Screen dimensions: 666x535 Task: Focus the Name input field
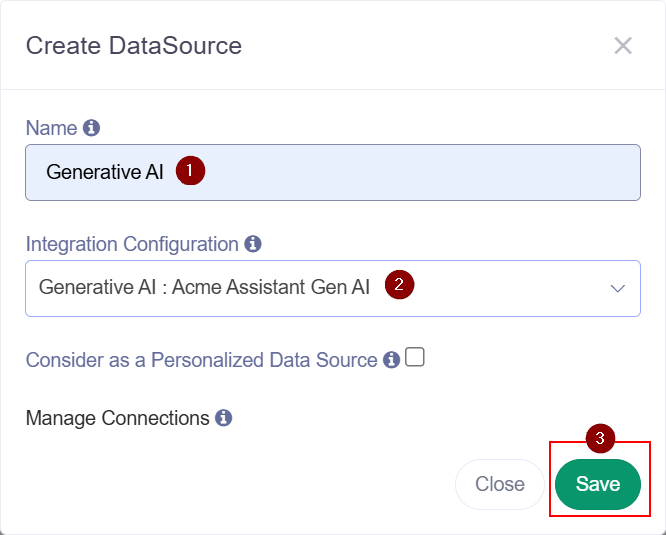point(333,172)
